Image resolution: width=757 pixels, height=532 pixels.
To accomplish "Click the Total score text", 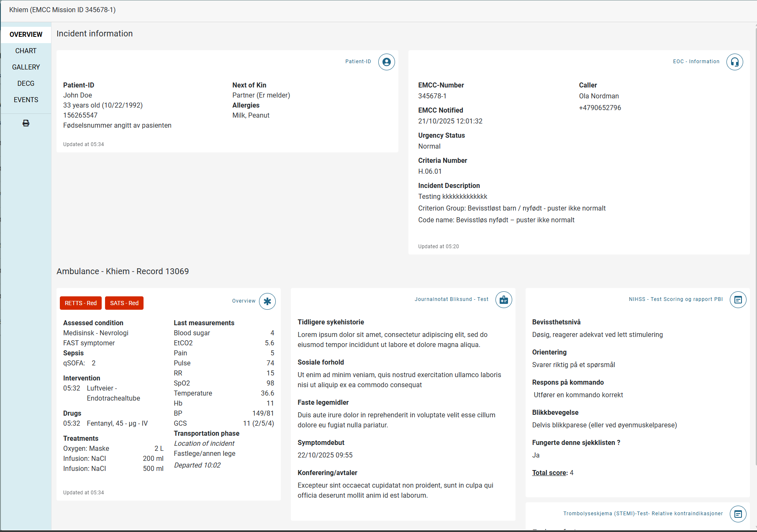I will pyautogui.click(x=549, y=473).
